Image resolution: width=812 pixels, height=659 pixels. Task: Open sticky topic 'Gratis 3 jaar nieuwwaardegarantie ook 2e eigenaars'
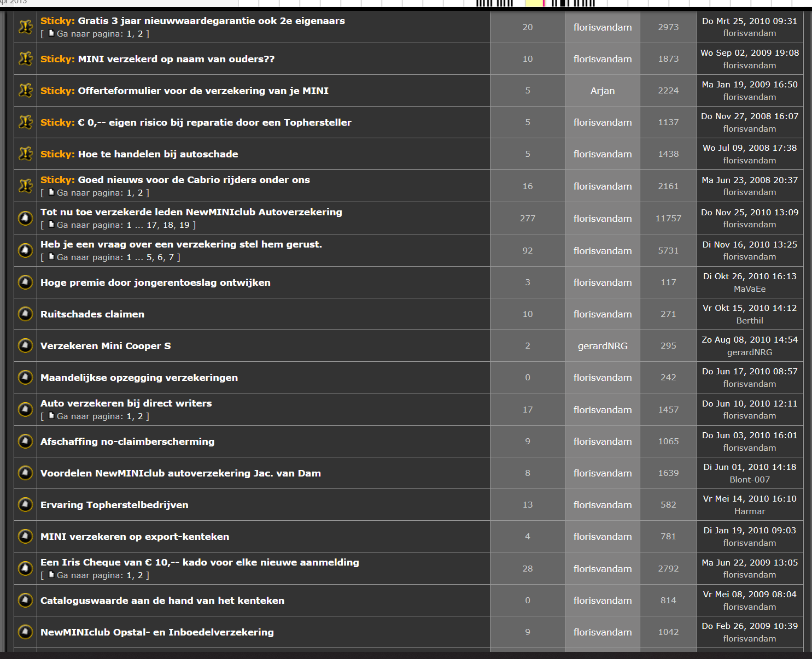(x=212, y=21)
